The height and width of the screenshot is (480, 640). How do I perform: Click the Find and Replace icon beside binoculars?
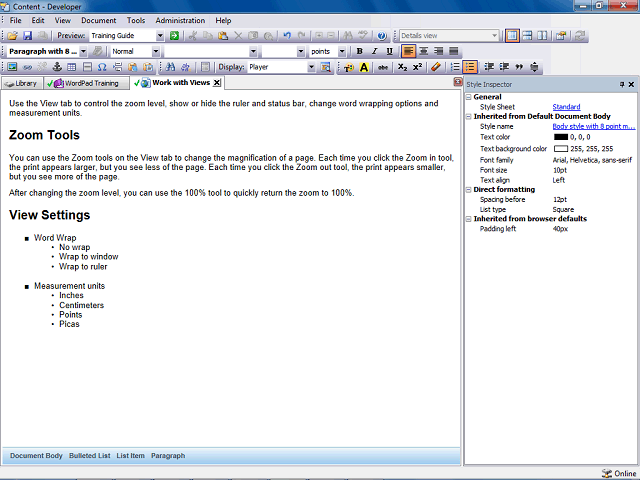(x=185, y=67)
